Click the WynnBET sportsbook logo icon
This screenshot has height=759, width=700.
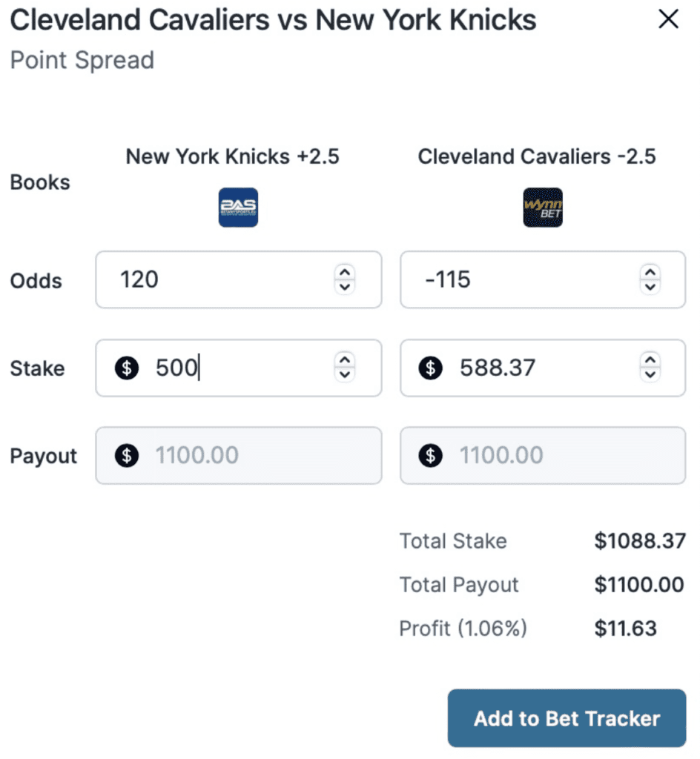[x=543, y=208]
